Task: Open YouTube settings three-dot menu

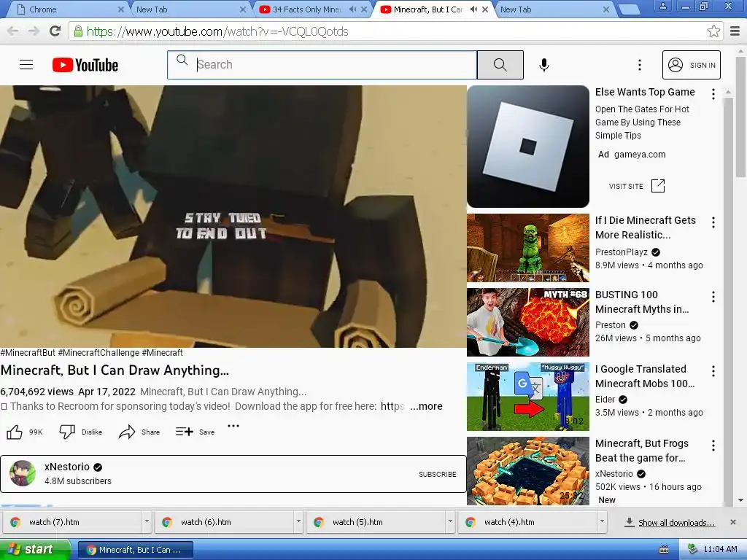Action: [x=640, y=65]
